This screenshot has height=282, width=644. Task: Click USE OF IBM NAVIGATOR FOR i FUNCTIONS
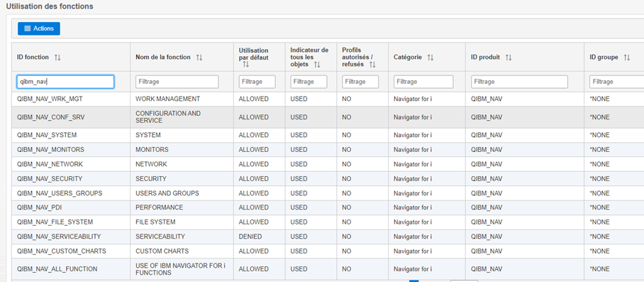click(180, 269)
